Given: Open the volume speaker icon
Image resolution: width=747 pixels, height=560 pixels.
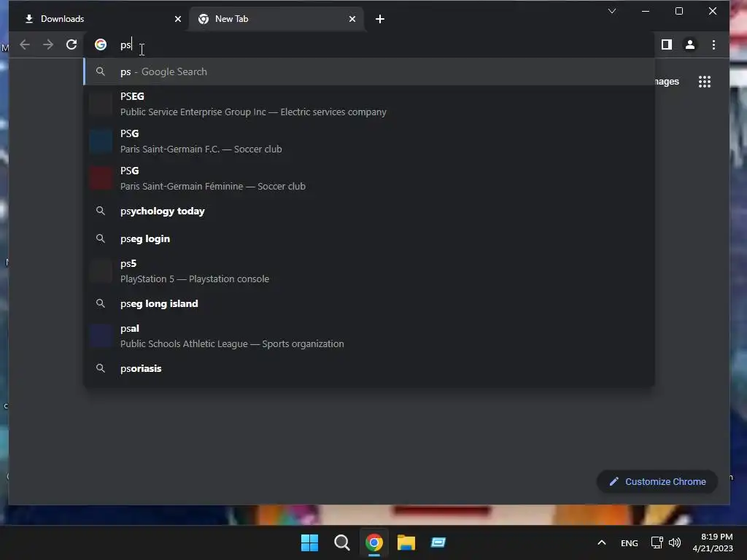Looking at the screenshot, I should (675, 542).
